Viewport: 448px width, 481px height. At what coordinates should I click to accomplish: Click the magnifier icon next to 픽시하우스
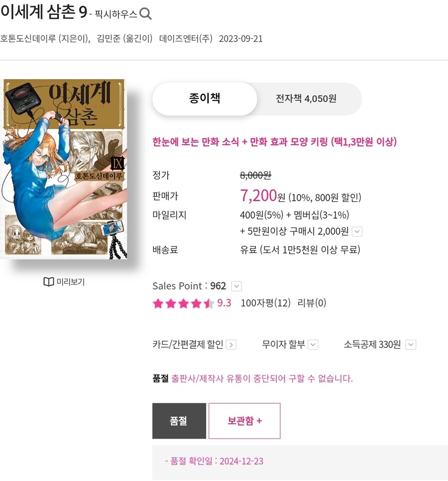145,14
